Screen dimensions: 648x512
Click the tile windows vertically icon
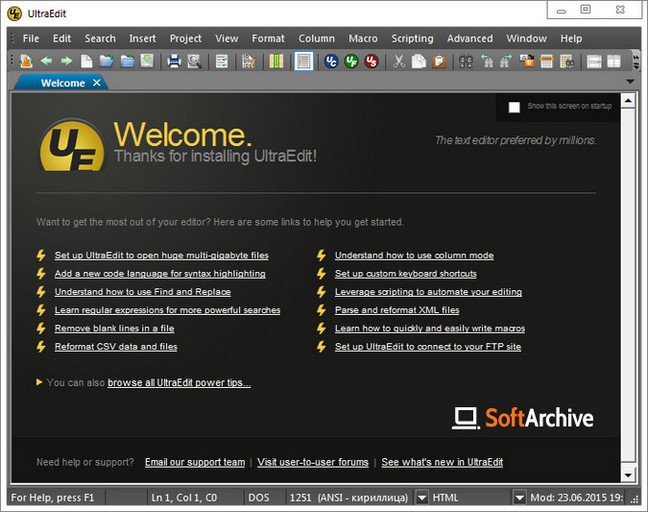614,61
